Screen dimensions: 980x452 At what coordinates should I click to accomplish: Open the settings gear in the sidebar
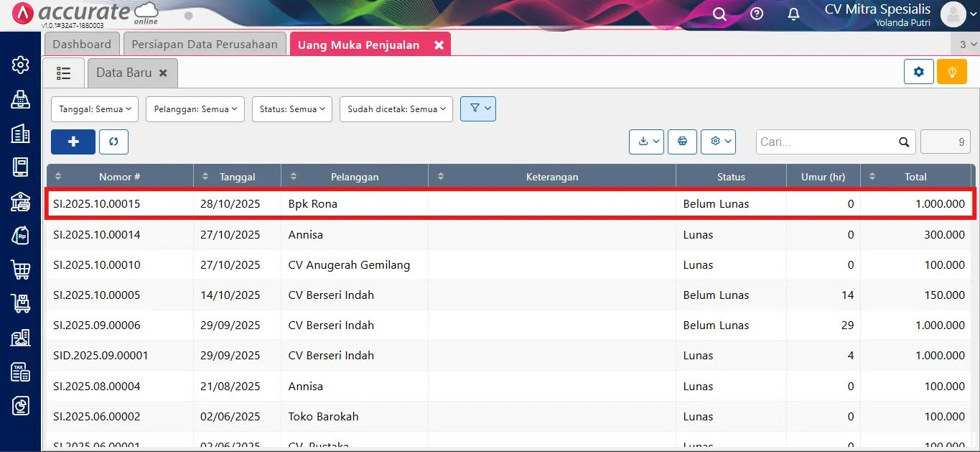[x=20, y=64]
